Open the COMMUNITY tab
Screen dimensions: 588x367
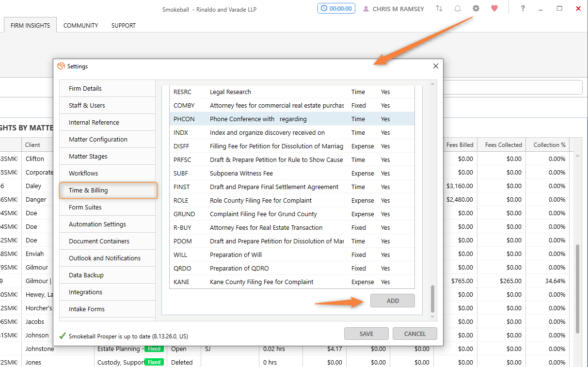click(80, 25)
